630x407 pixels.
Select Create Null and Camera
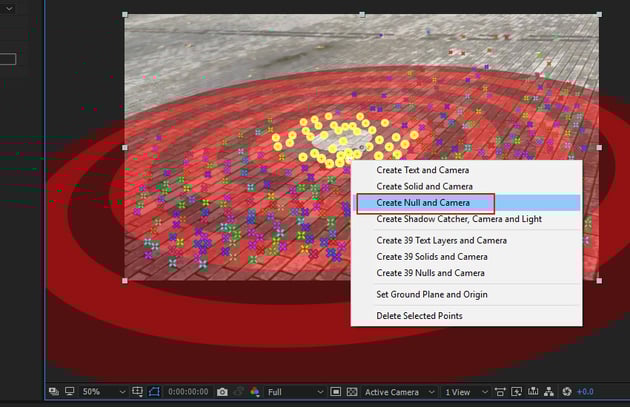tap(466, 202)
